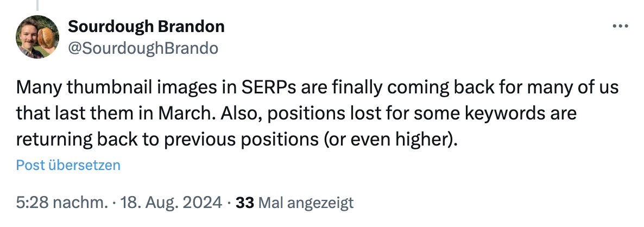644x227 pixels.
Task: Open the Sourdough Brandon display name
Action: pos(146,26)
